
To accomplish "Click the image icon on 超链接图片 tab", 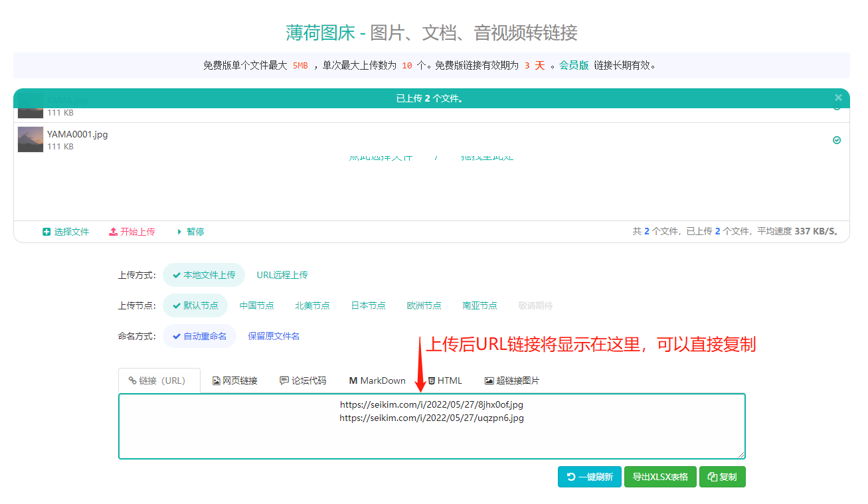I will 489,380.
